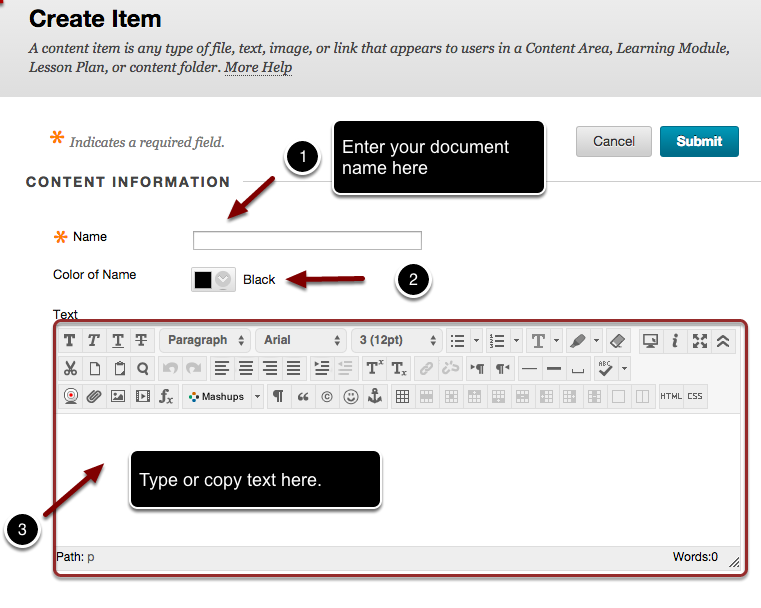Align text center
This screenshot has width=761, height=608.
tap(246, 369)
